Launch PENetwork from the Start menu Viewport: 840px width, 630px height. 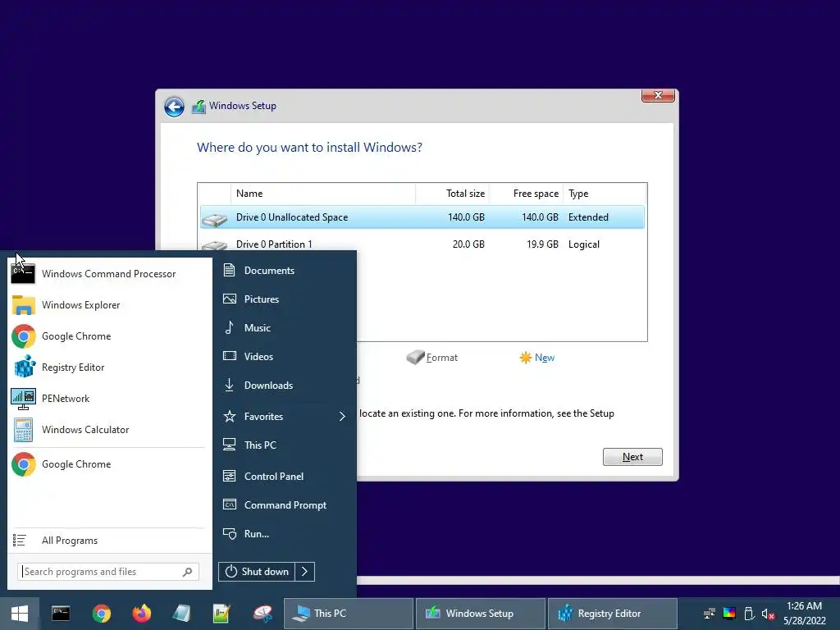point(110,399)
